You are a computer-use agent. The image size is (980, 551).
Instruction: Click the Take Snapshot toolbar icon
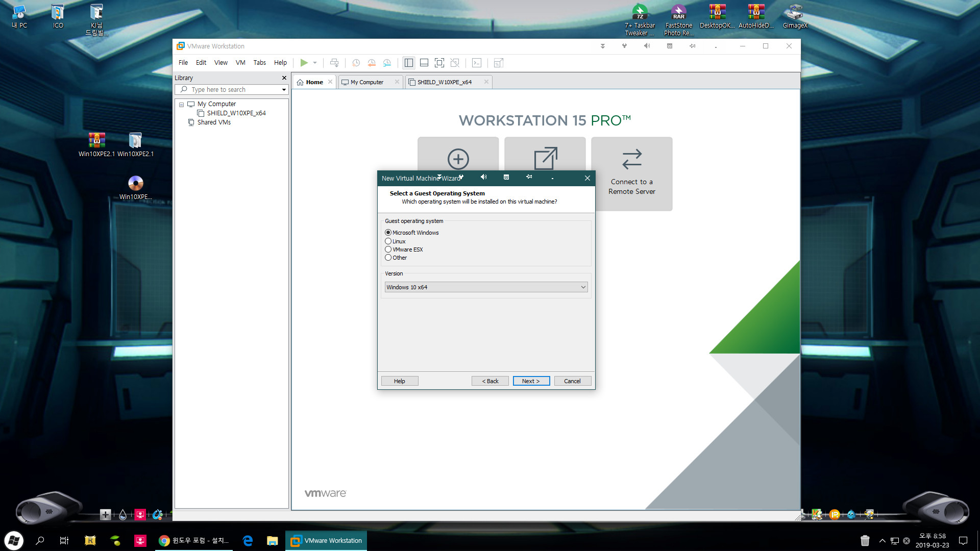[356, 63]
